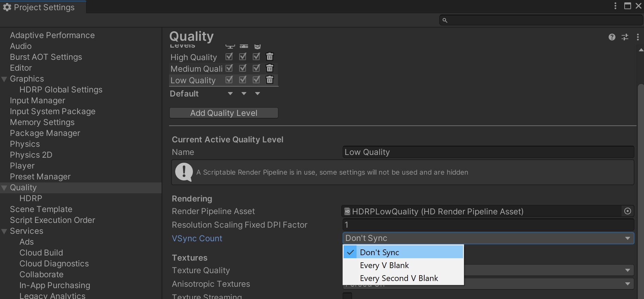Uncheck Low Quality's third platform checkbox
This screenshot has width=644, height=299.
point(256,80)
